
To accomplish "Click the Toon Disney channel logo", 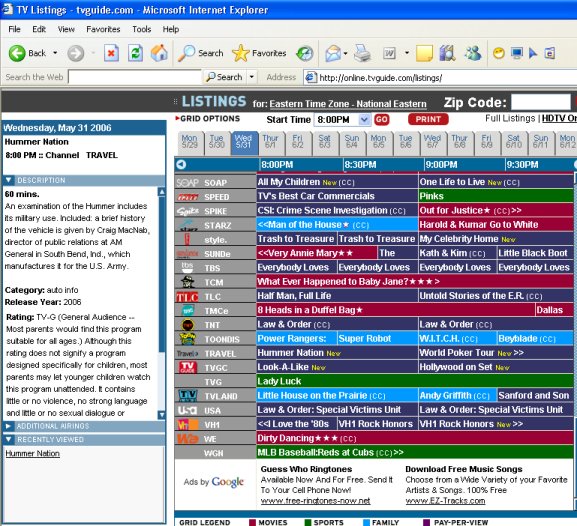I will (x=187, y=339).
